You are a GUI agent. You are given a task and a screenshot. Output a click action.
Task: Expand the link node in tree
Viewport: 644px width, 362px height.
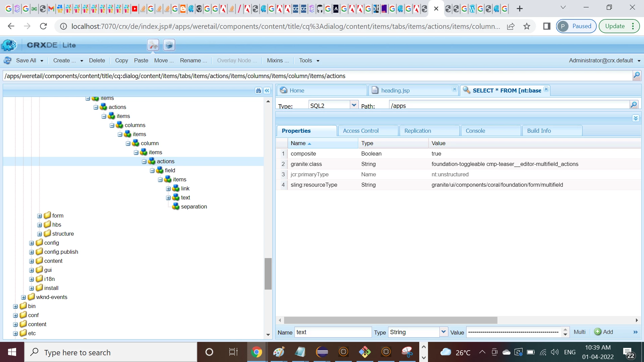coord(168,189)
